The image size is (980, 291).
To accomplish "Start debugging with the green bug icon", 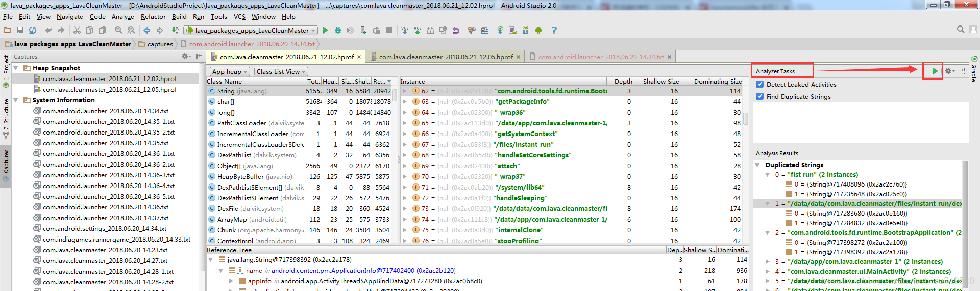I will click(338, 30).
